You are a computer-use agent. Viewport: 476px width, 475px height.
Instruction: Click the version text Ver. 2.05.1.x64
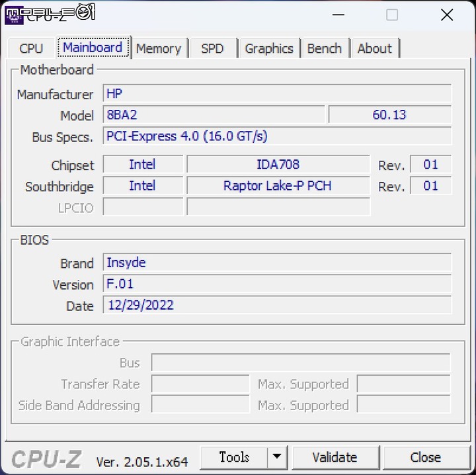(x=142, y=462)
